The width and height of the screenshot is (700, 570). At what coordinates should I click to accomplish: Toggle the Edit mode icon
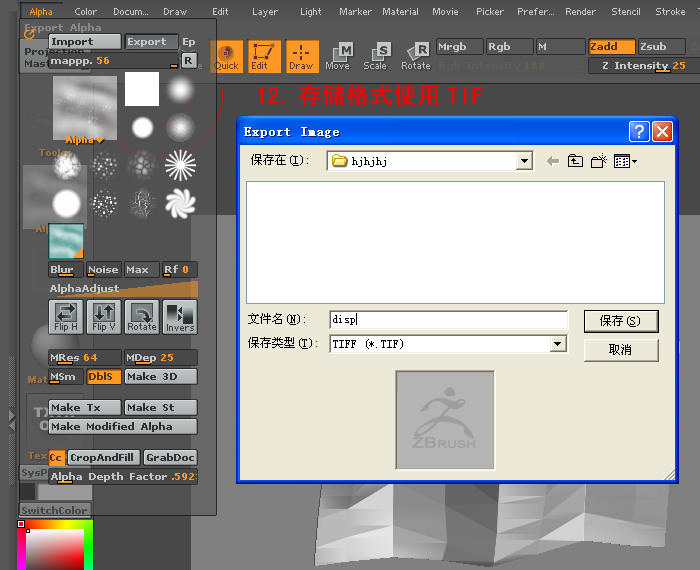pyautogui.click(x=264, y=57)
